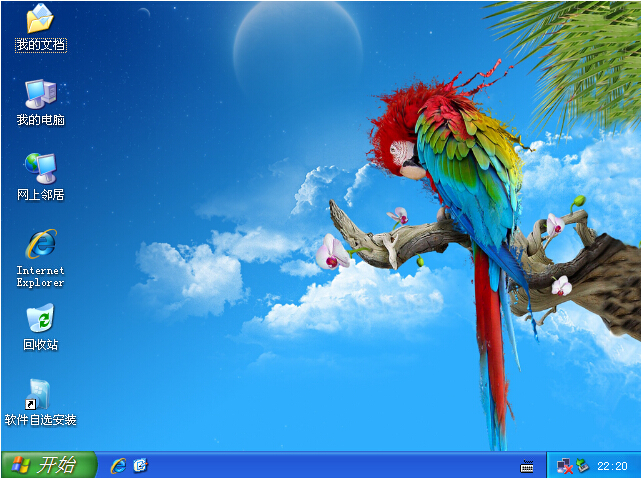Open the keyboard language bar icon

coord(527,466)
